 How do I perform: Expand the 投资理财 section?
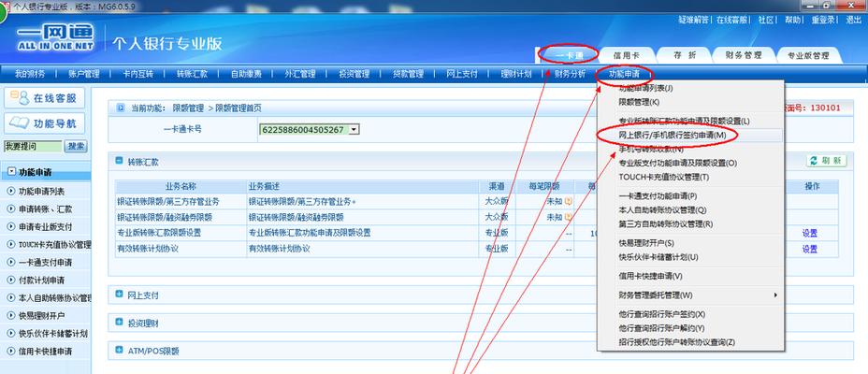click(x=119, y=322)
